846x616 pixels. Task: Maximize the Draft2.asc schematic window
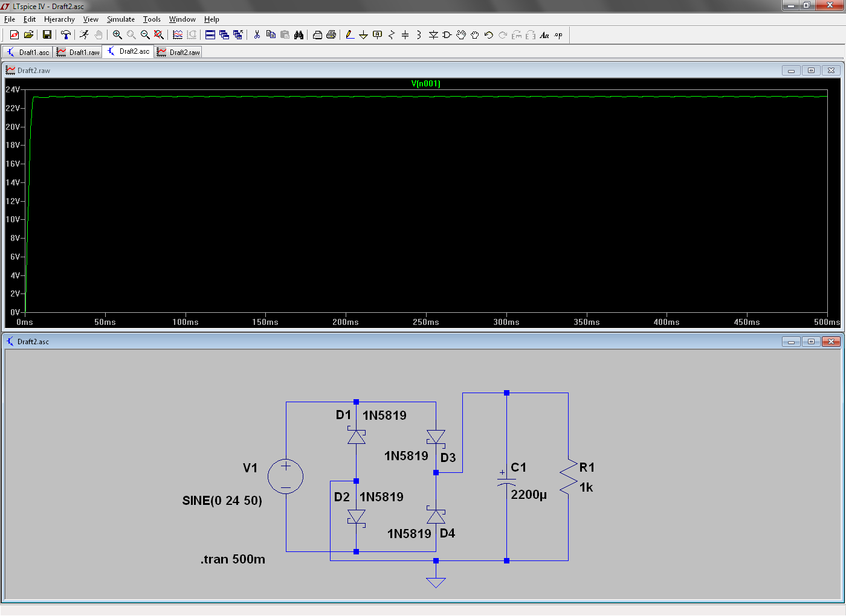[811, 342]
